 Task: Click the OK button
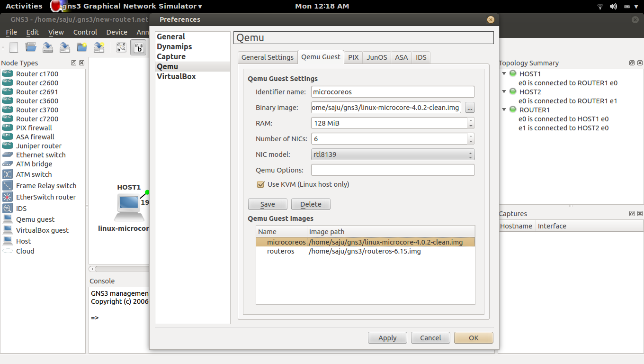[474, 338]
